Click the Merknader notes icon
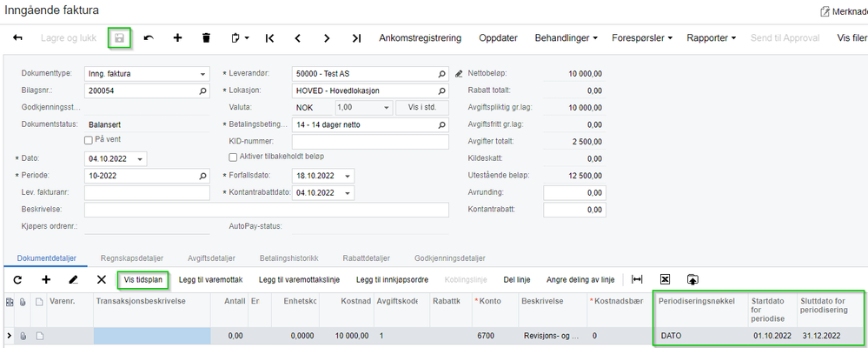Image resolution: width=868 pixels, height=348 pixels. 825,10
